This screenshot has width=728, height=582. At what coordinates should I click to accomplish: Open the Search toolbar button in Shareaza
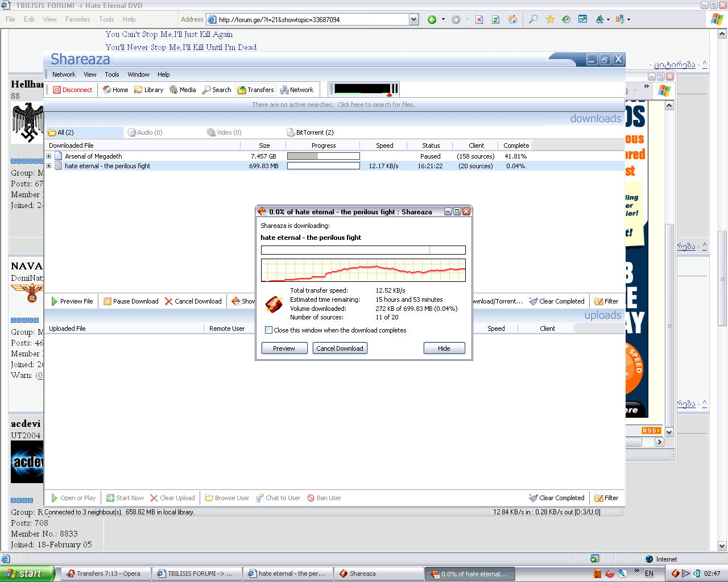[x=217, y=90]
